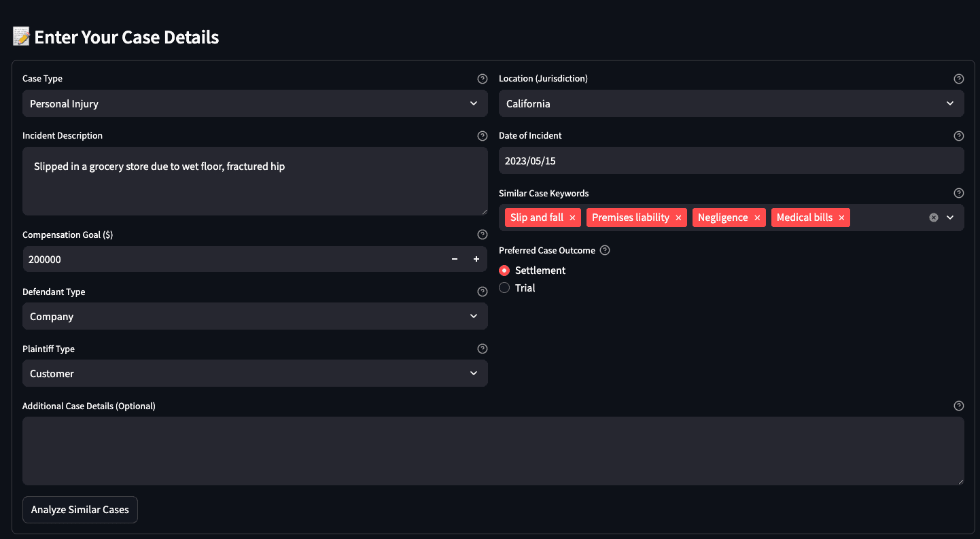Viewport: 980px width, 539px height.
Task: Click inside the Incident Description text area
Action: [255, 181]
